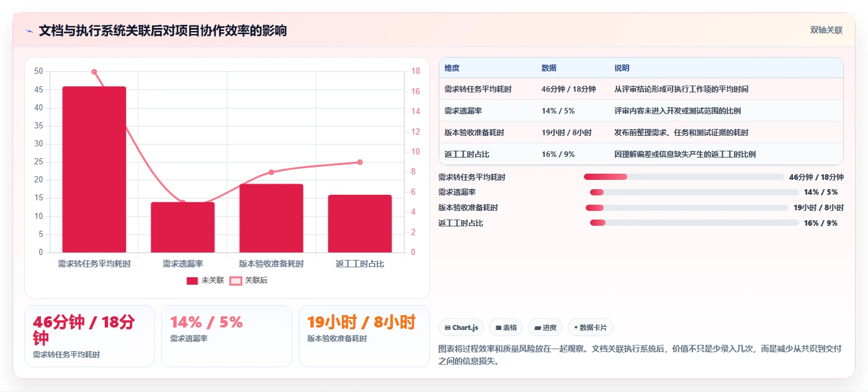
Task: Click the 表格 tag chip
Action: pos(506,327)
